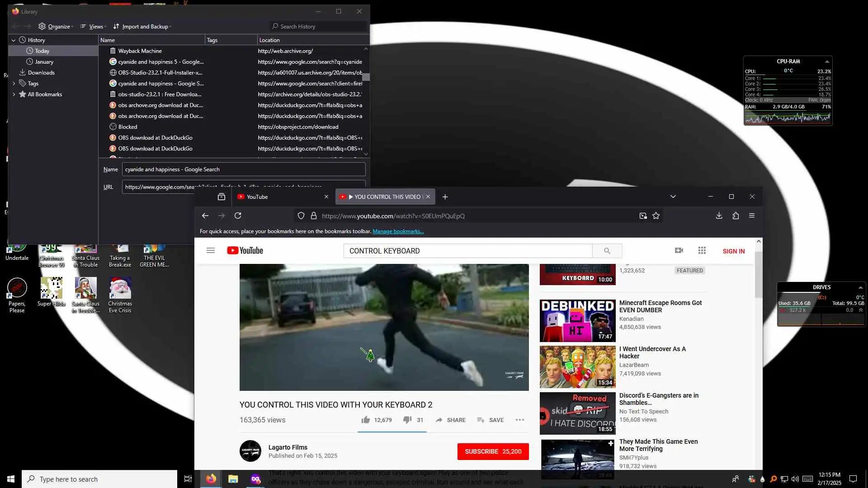Toggle dislike on the video
The image size is (868, 488).
pyautogui.click(x=407, y=420)
